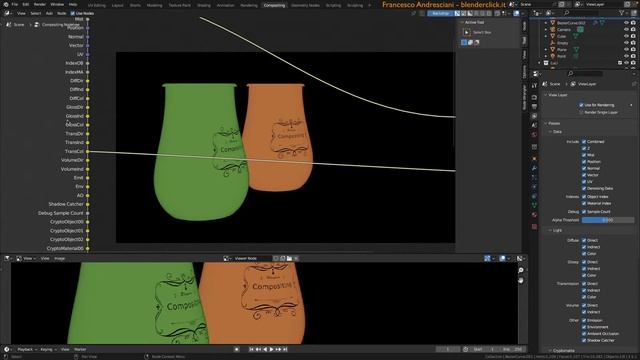Adjust the Alpha Threshold slider
The width and height of the screenshot is (640, 360).
tap(608, 220)
